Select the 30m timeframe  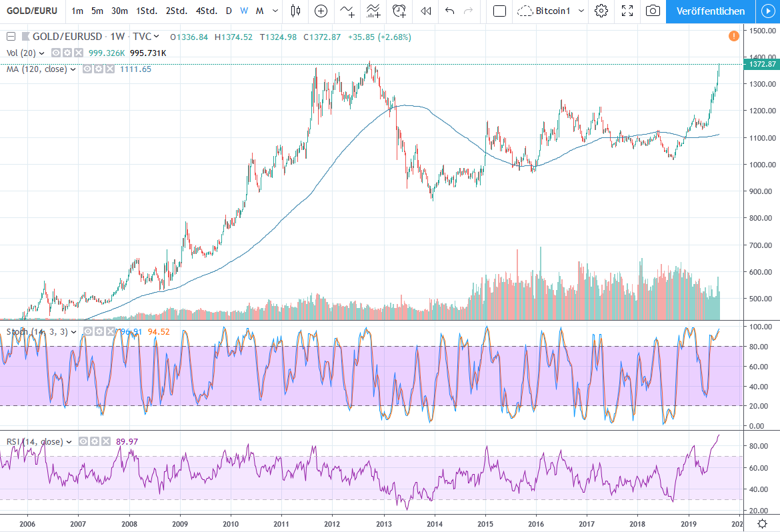[x=119, y=11]
